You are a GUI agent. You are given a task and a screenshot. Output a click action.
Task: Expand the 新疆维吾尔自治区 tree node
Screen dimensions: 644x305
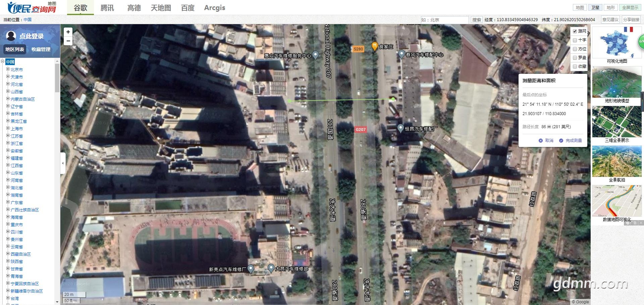coord(8,291)
